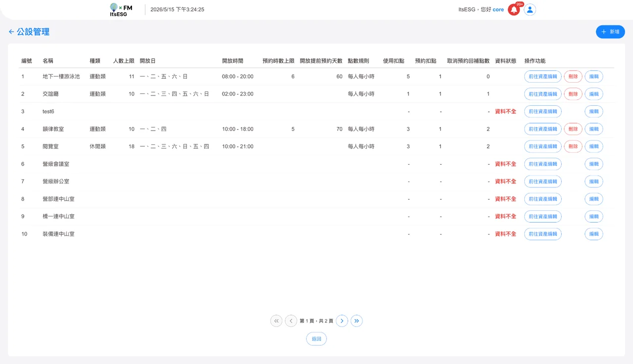Open 前往資產編輯 for 橋一連中山室

click(543, 216)
